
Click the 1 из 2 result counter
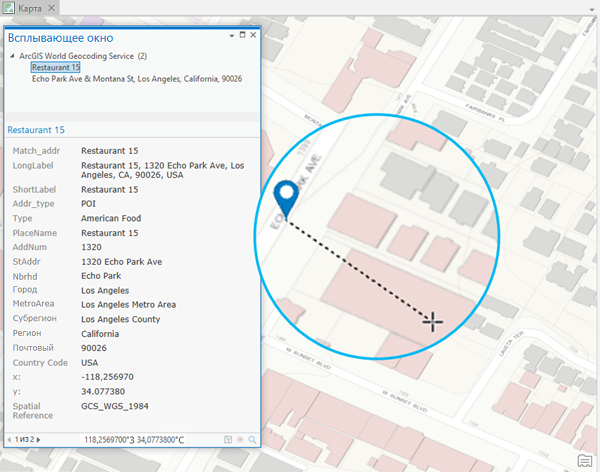coord(24,439)
